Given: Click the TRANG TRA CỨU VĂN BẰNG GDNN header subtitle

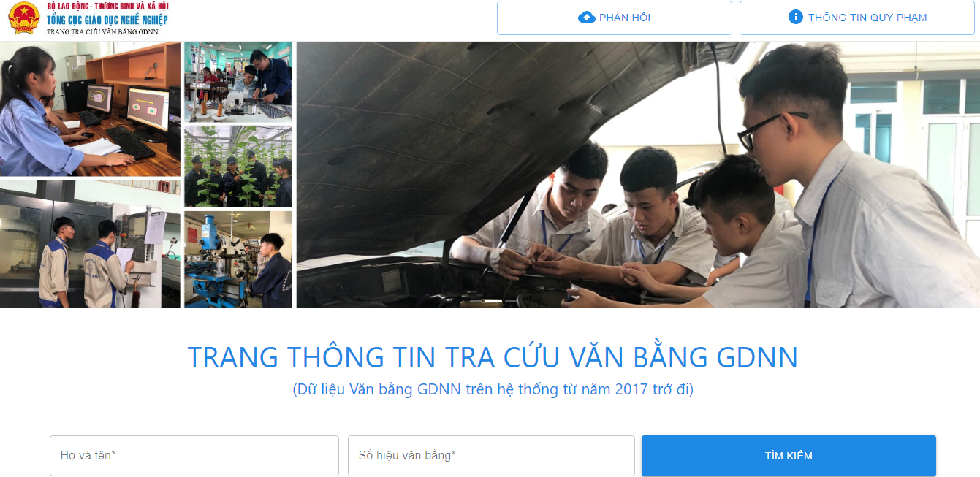Looking at the screenshot, I should (102, 31).
